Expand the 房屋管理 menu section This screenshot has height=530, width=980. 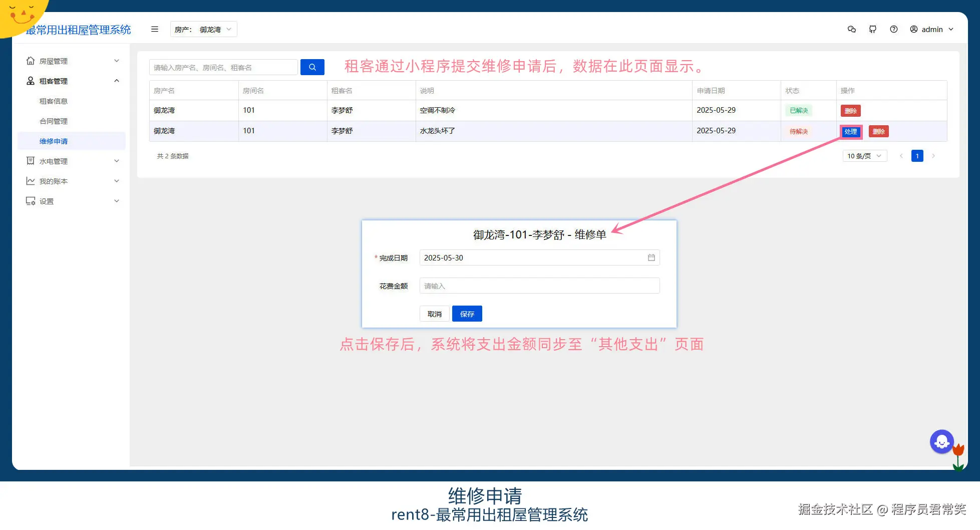(73, 61)
